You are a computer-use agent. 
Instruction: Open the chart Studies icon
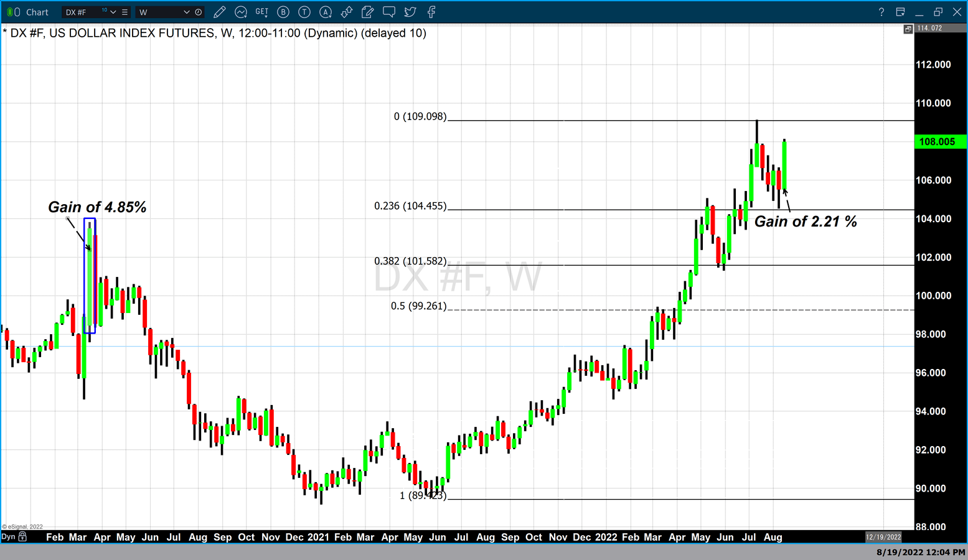[x=241, y=12]
